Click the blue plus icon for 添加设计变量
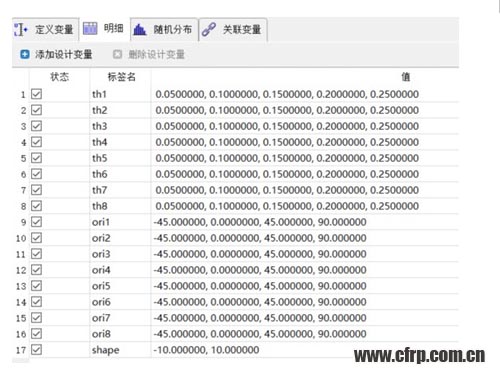This screenshot has width=500, height=373. click(25, 54)
